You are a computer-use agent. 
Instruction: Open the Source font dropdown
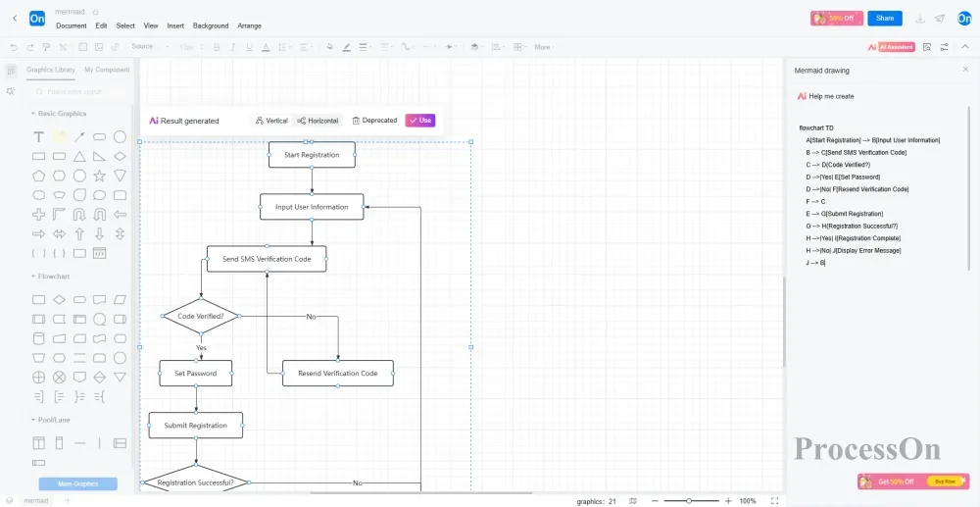pyautogui.click(x=150, y=47)
